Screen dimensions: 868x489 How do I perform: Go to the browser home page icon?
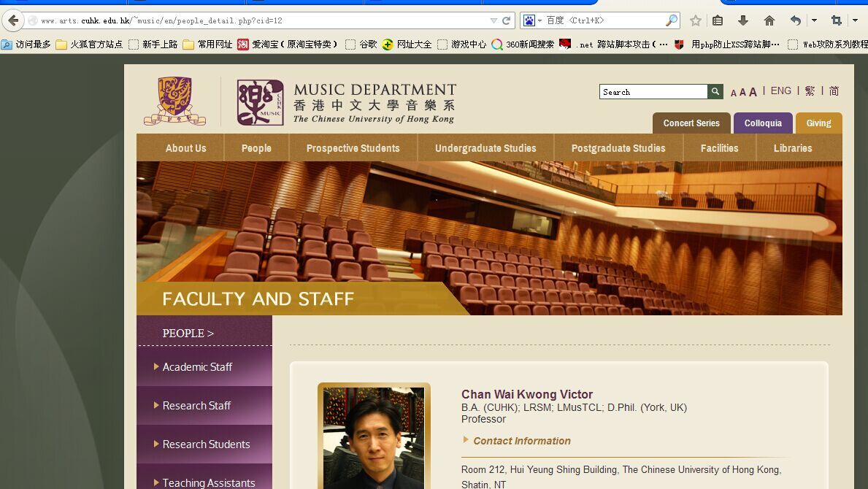pos(769,20)
